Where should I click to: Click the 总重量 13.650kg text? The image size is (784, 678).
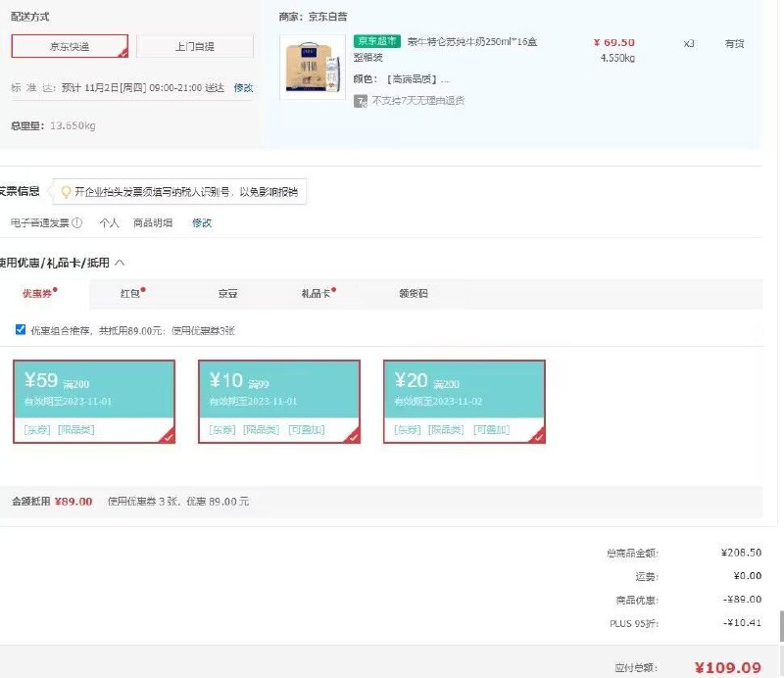[53, 125]
